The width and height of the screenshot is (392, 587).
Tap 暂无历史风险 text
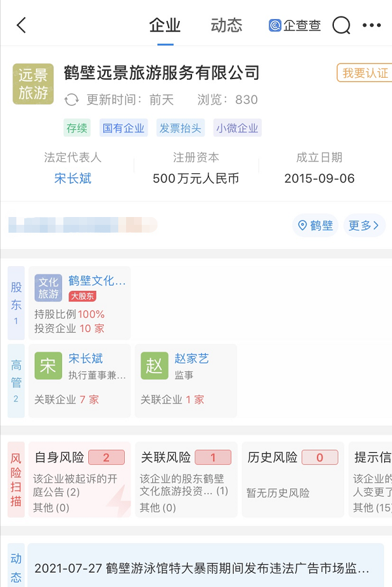(278, 493)
